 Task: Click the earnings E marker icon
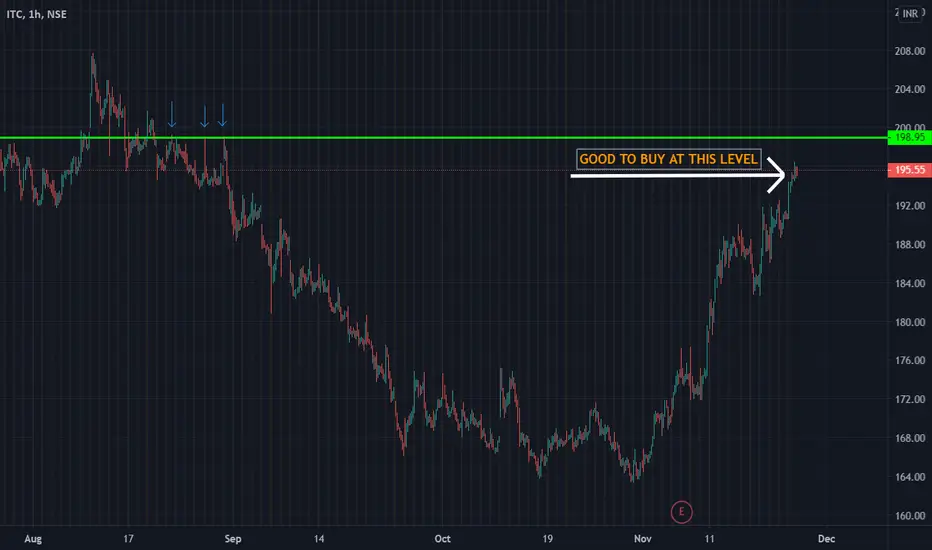click(x=681, y=511)
